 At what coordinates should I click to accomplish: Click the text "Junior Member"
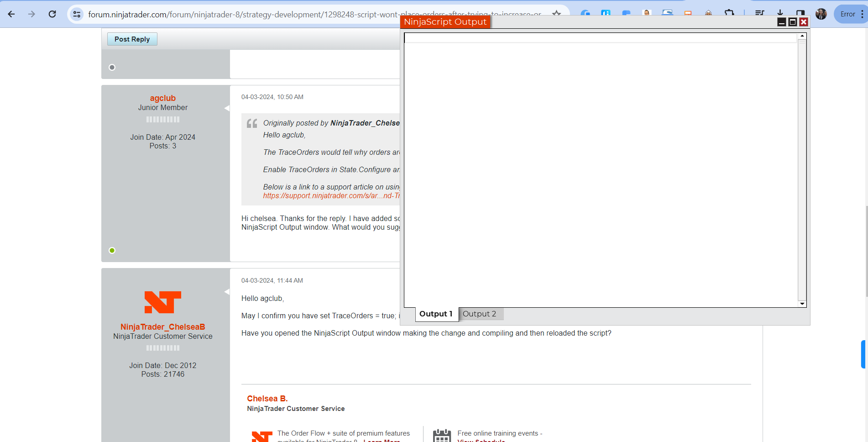[x=163, y=108]
